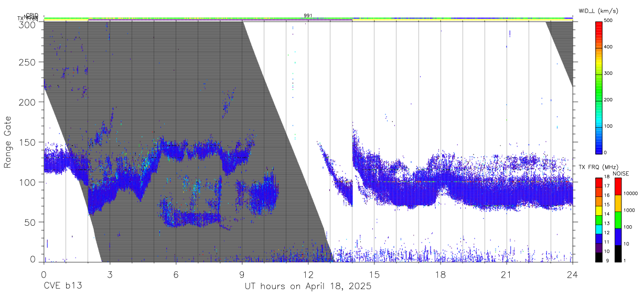Click the purple swatch in TX FRQ legend

pos(598,248)
